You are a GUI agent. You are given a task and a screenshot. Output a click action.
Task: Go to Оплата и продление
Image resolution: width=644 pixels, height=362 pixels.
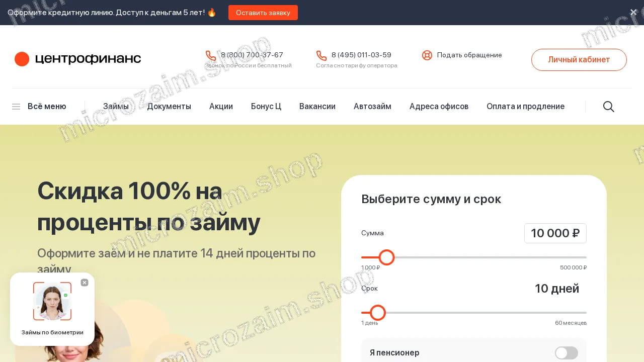coord(525,107)
